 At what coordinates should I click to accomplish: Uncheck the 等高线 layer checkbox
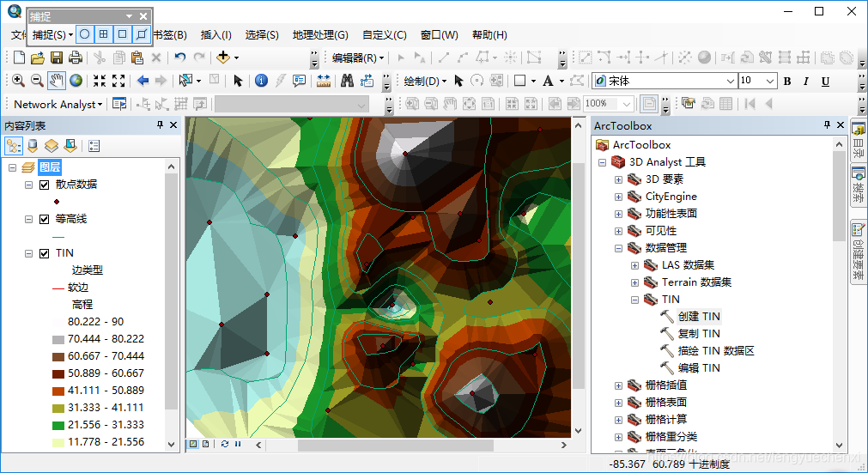45,219
